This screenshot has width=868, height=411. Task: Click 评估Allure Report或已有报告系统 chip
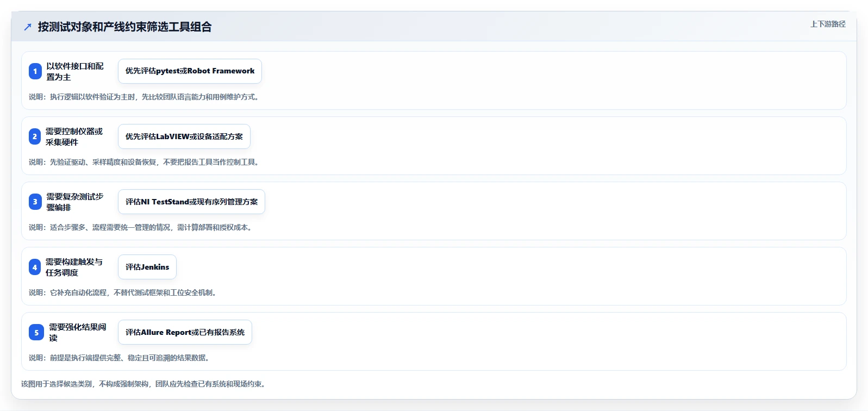[185, 332]
